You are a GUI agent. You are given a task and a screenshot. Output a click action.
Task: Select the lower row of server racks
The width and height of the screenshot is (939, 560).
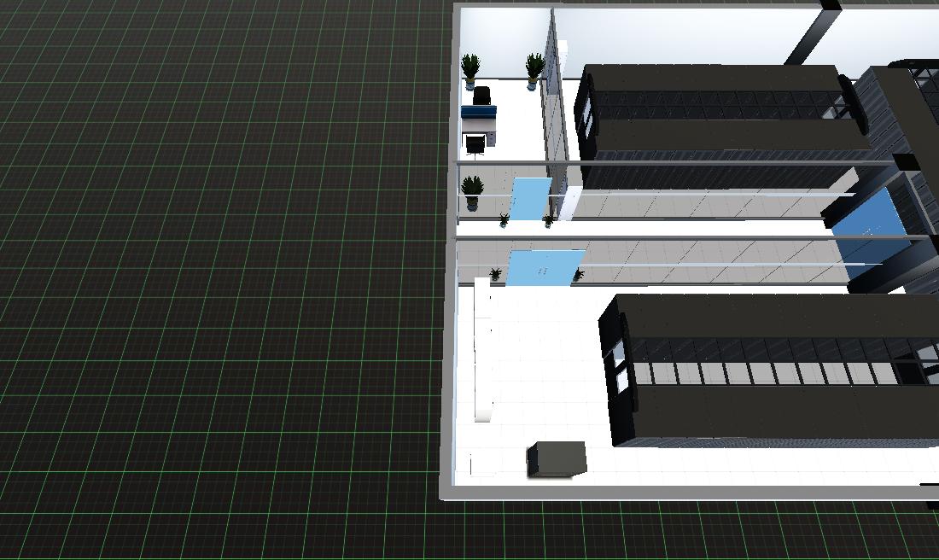pos(768,367)
